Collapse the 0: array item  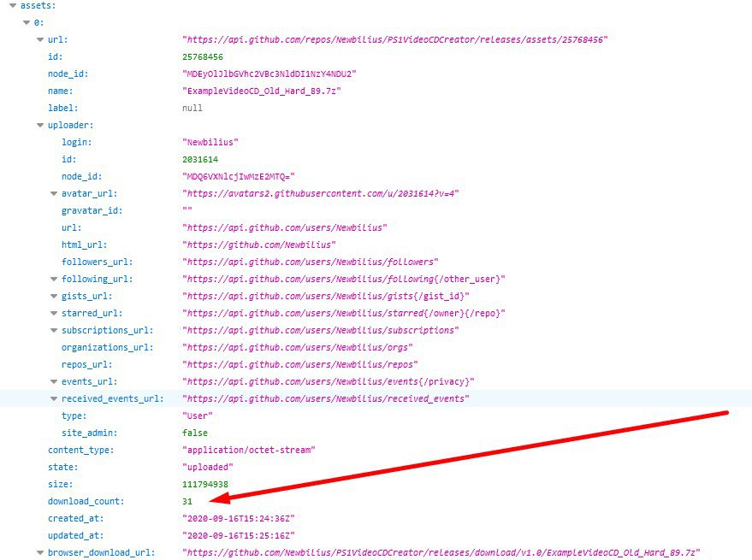27,22
